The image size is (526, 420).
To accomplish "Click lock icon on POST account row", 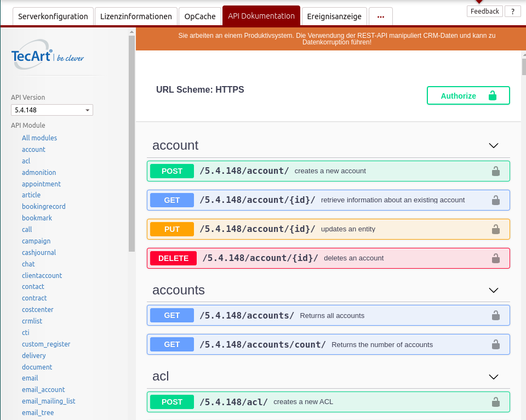I will point(495,171).
